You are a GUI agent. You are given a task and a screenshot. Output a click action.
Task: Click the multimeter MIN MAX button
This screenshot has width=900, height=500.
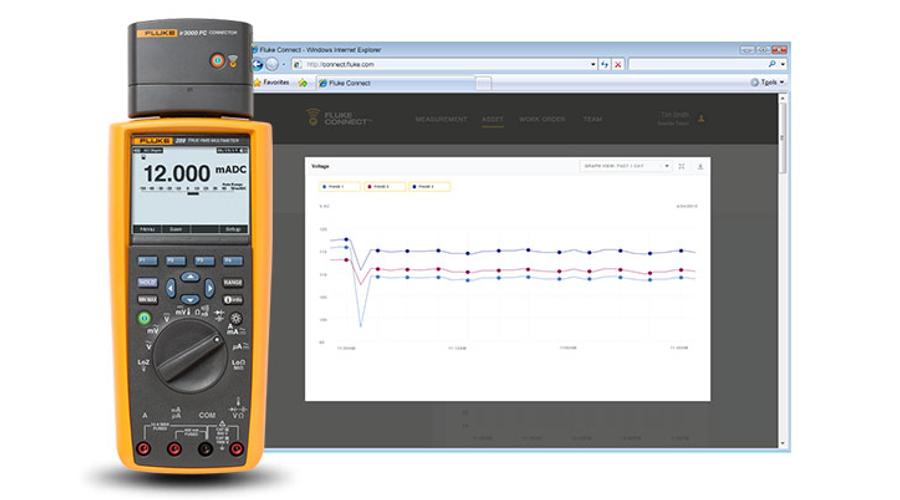(x=147, y=300)
